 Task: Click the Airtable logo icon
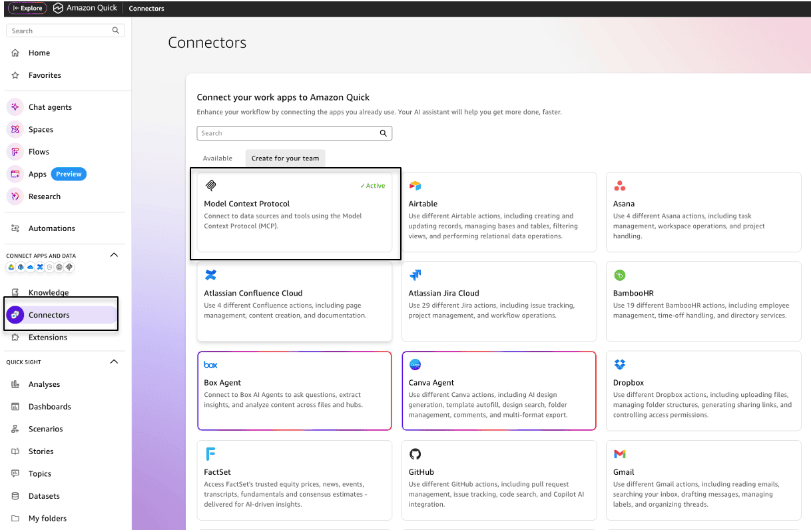415,186
